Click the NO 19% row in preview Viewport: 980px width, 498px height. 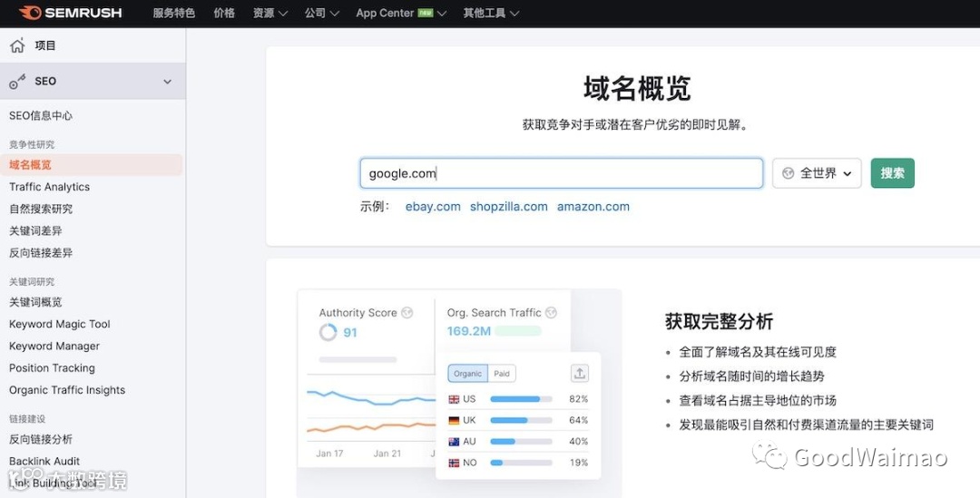[518, 463]
